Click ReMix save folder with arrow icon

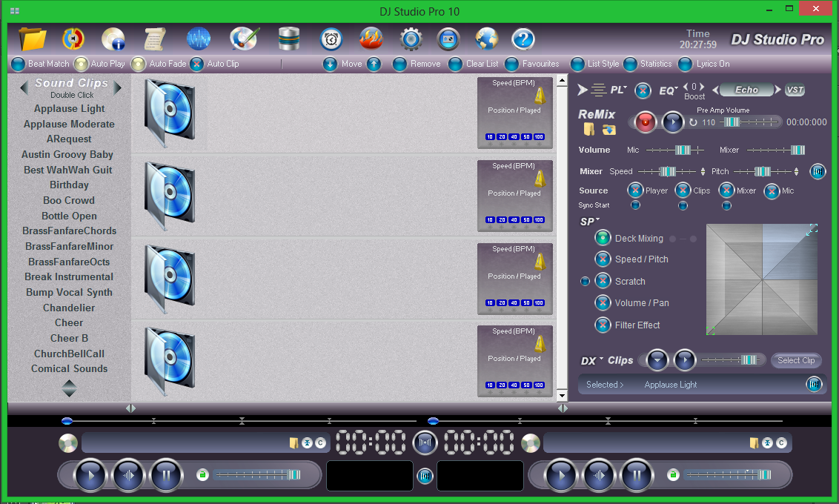point(609,130)
